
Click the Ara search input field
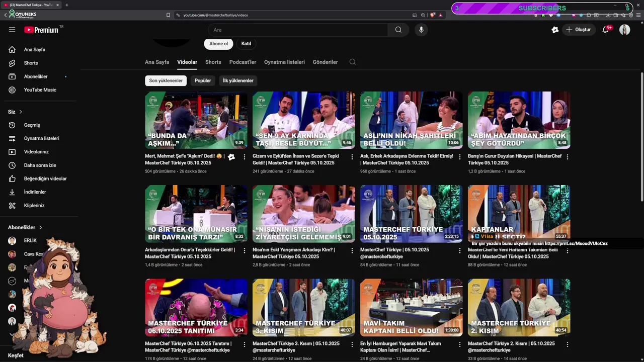click(298, 30)
